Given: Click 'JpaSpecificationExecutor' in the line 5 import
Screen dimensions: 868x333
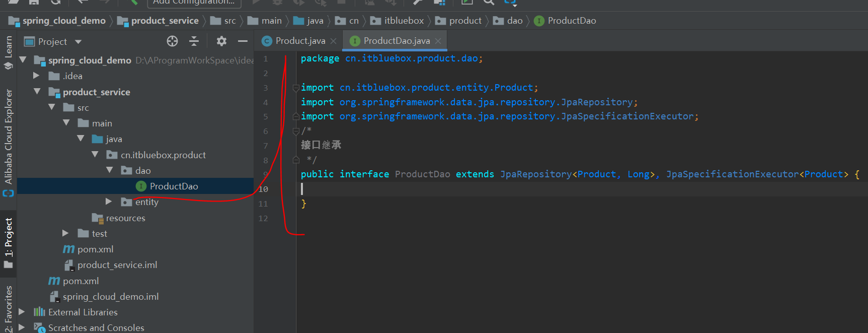Looking at the screenshot, I should 627,116.
